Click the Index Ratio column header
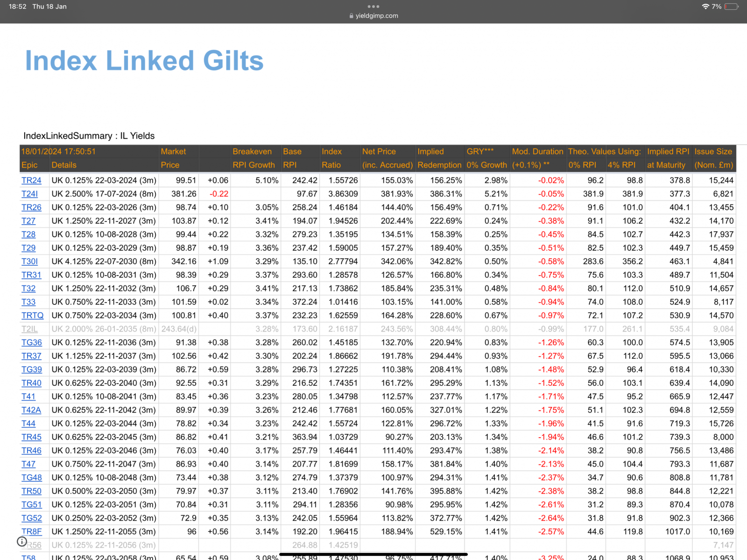Viewport: 747px width, 560px height. (x=332, y=158)
